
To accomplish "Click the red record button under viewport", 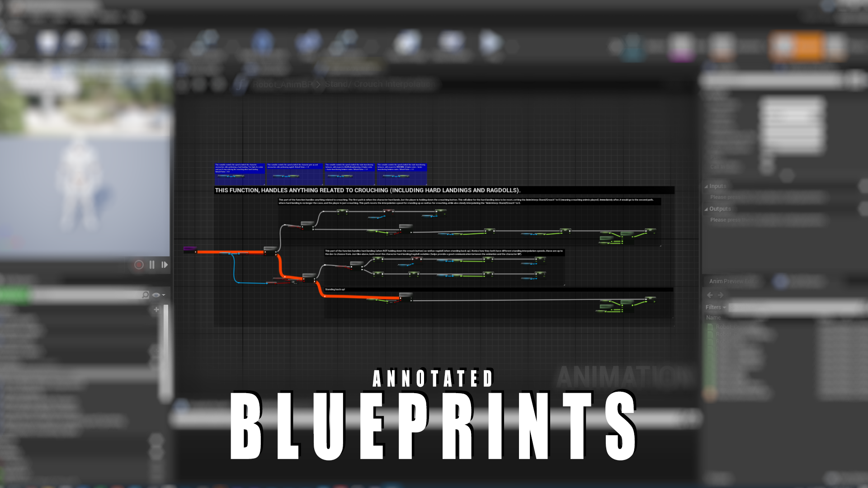I will click(x=139, y=265).
